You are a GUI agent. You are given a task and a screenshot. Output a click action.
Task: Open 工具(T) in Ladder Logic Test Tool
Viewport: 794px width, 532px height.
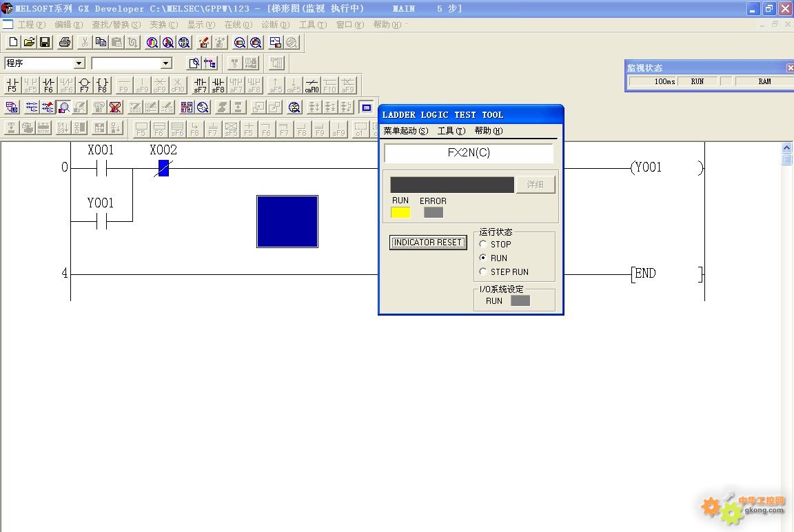click(451, 131)
